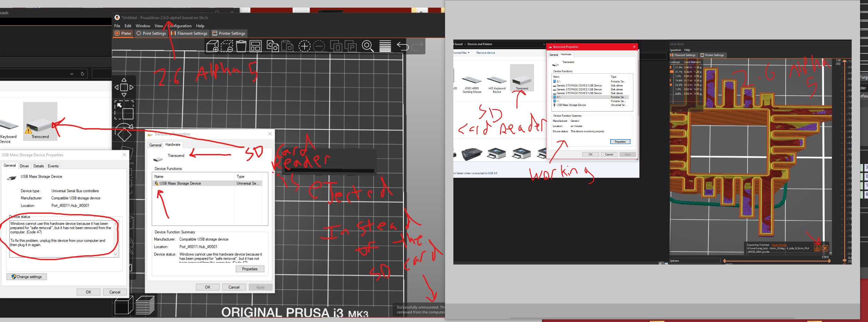Click vertical layer slider top thumb at 7.00

coord(844,61)
